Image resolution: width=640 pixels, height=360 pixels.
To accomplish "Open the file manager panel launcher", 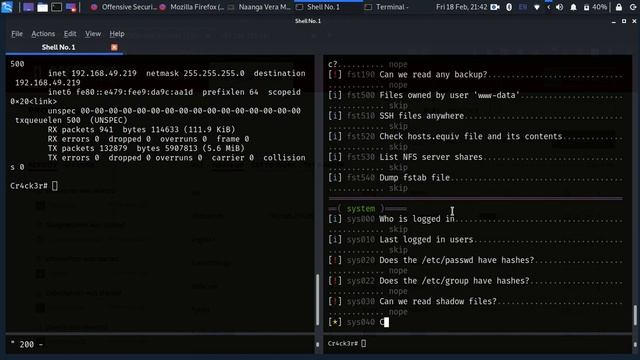I will 42,7.
